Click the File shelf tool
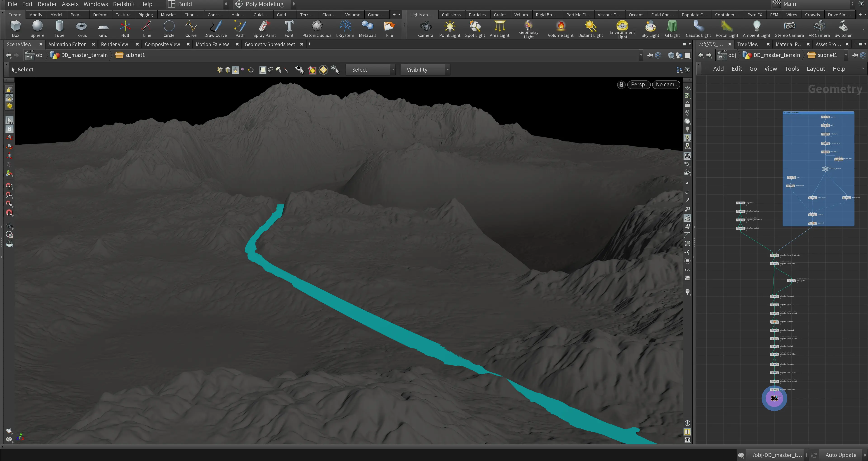The height and width of the screenshot is (461, 868). click(389, 29)
